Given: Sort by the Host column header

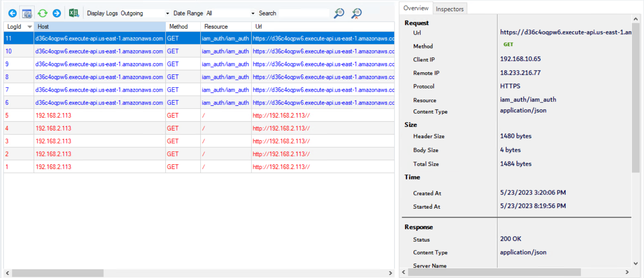Looking at the screenshot, I should (100, 27).
